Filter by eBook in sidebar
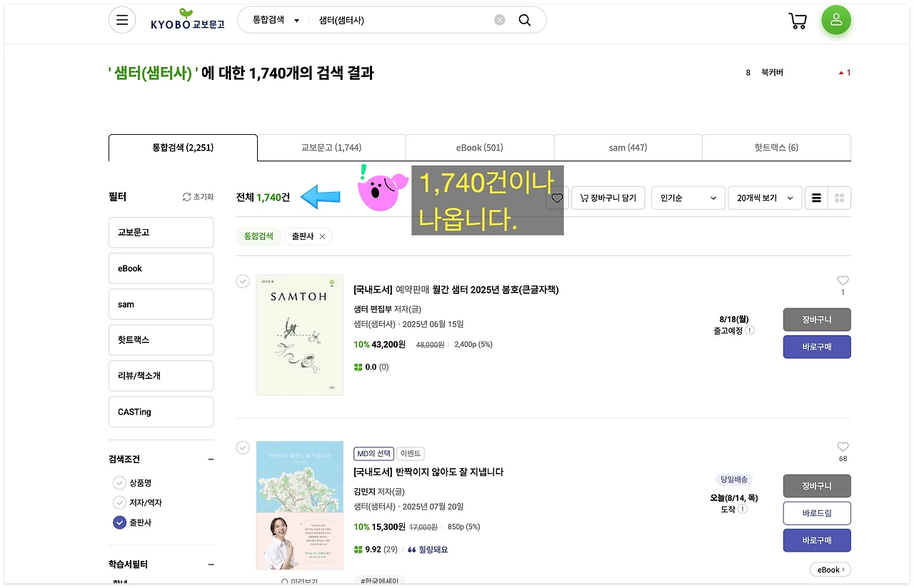This screenshot has height=588, width=914. [161, 268]
